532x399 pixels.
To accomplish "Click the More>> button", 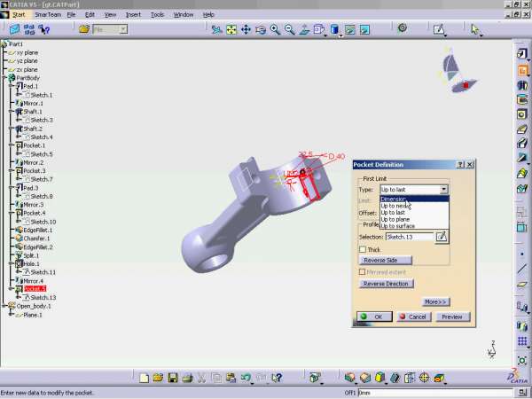I will click(x=435, y=301).
